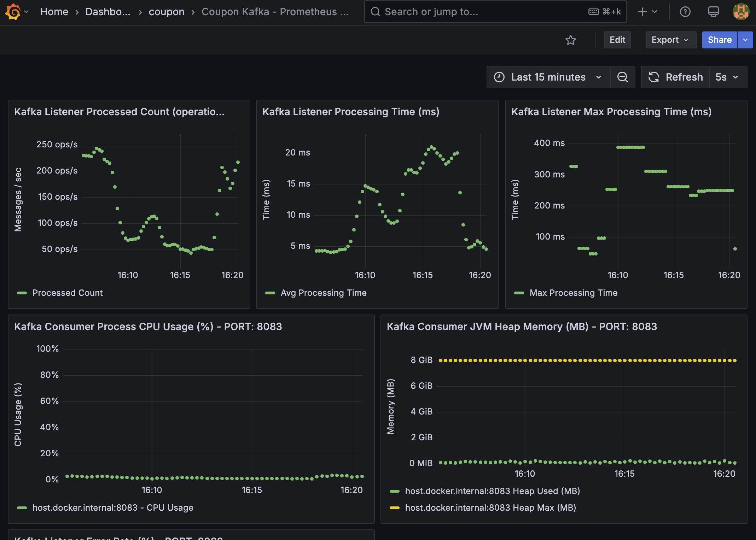This screenshot has height=540, width=756.
Task: Click the CPU Usage (%) axis title
Action: coord(18,415)
